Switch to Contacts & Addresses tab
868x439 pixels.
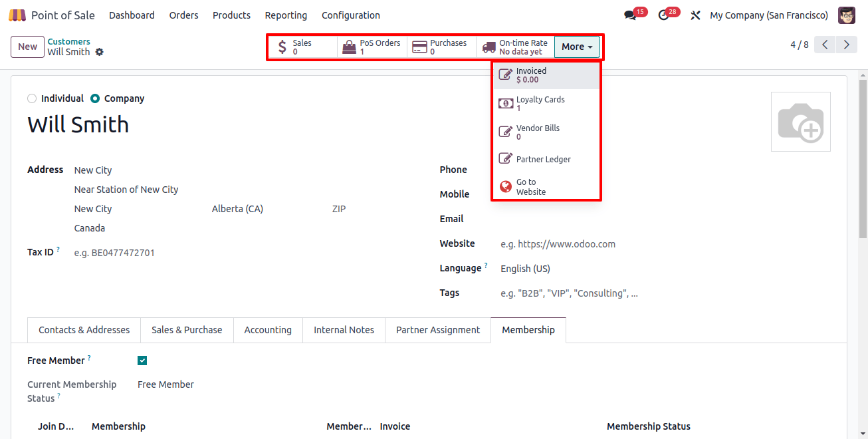pos(84,330)
